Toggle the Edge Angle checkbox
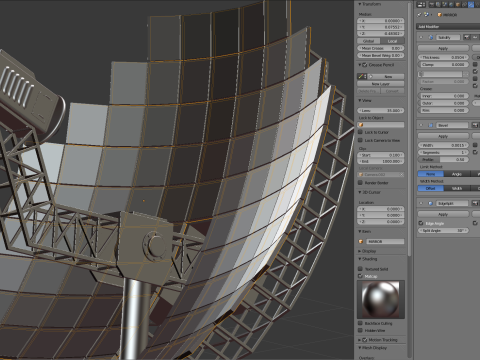The image size is (480, 360). [x=421, y=223]
